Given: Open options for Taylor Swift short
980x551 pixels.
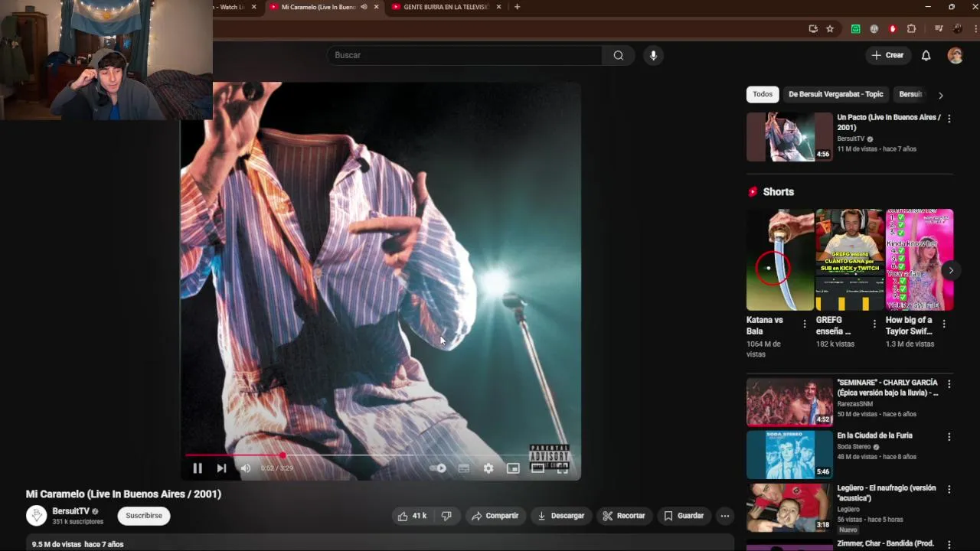Looking at the screenshot, I should [943, 324].
